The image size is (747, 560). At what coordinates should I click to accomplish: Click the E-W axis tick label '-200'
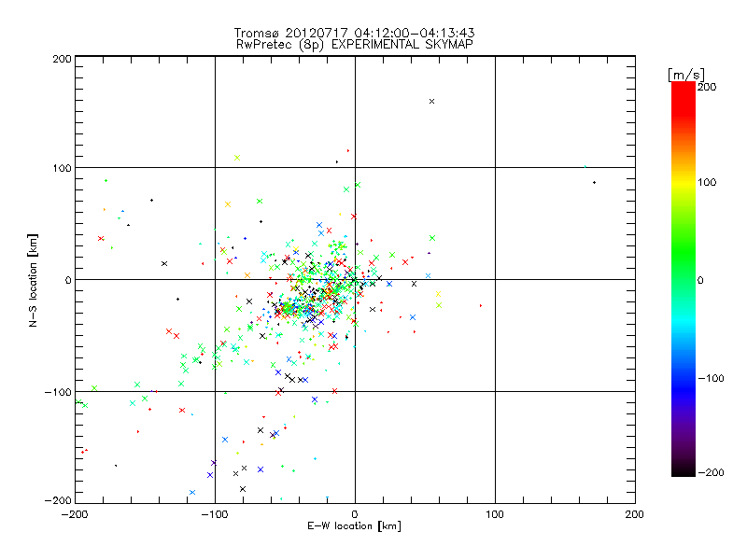[75, 514]
